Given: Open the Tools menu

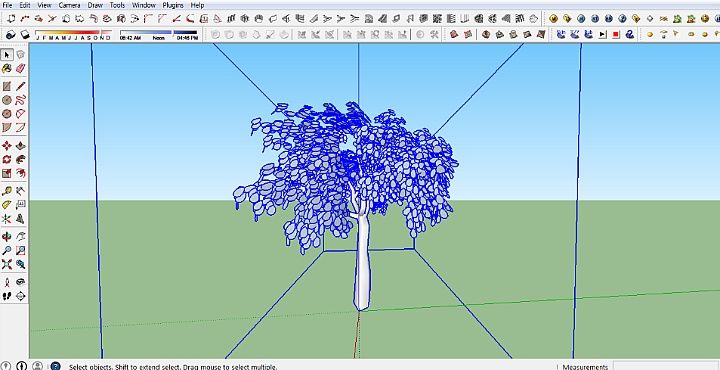Looking at the screenshot, I should tap(118, 5).
